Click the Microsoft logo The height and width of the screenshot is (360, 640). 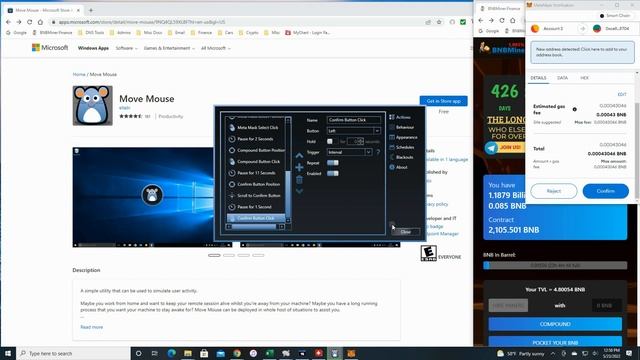[x=50, y=48]
